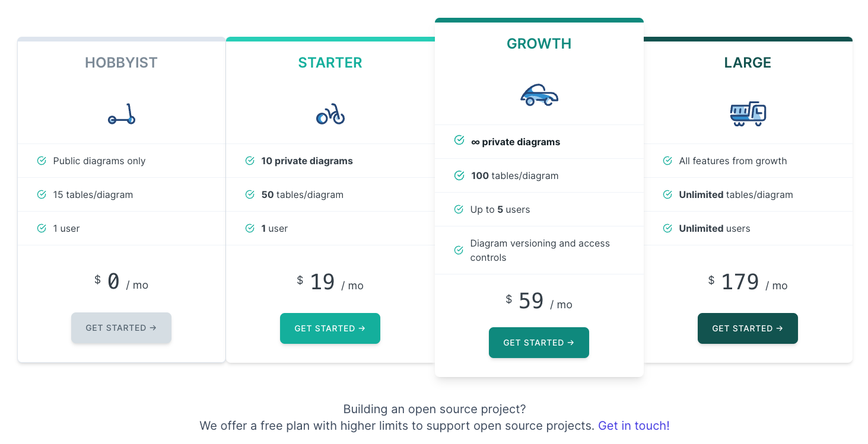Click the GROWTH plan heading

[x=539, y=44]
